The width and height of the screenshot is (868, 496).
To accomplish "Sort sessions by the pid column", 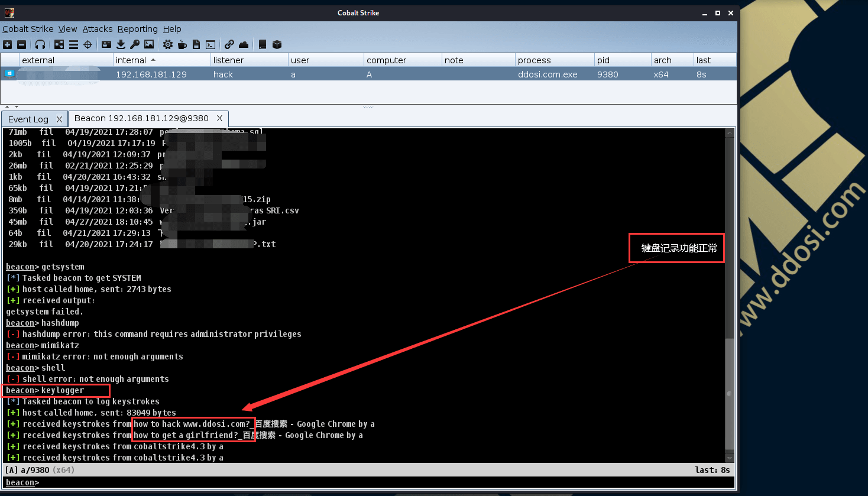I will click(x=623, y=60).
